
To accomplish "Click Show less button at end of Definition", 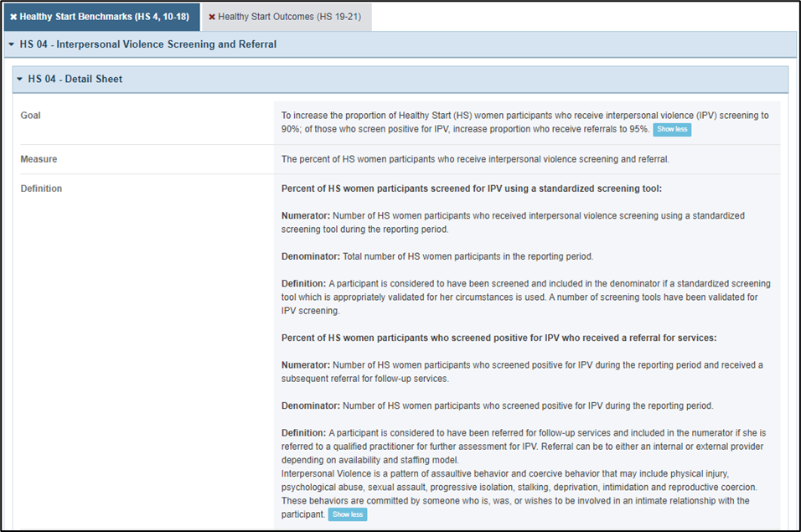I will point(348,514).
